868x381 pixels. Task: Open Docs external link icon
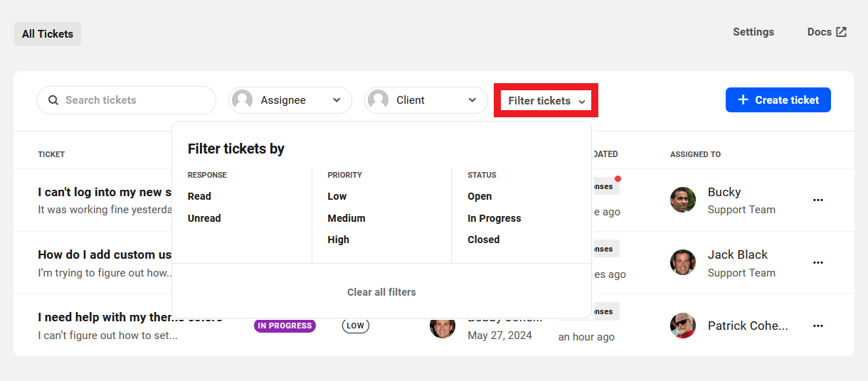pyautogui.click(x=841, y=32)
